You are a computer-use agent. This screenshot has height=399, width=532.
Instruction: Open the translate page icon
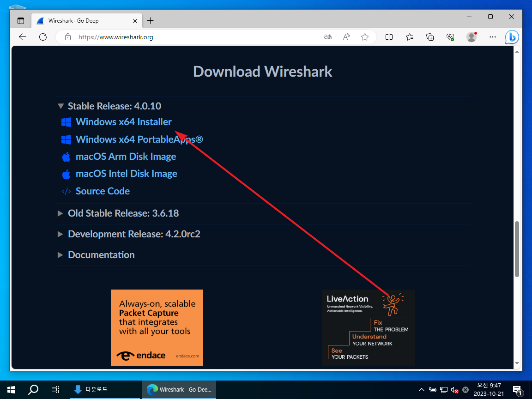[x=328, y=37]
